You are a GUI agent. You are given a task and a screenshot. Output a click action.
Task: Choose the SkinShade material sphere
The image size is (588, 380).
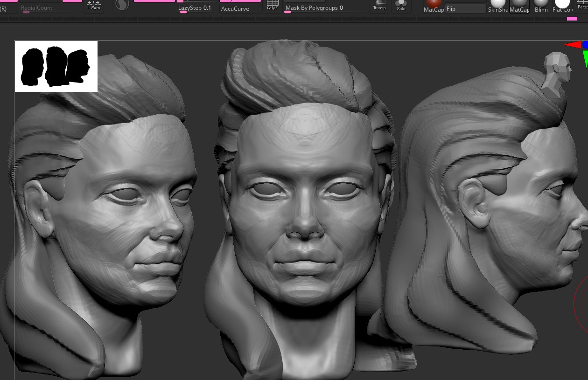point(498,6)
